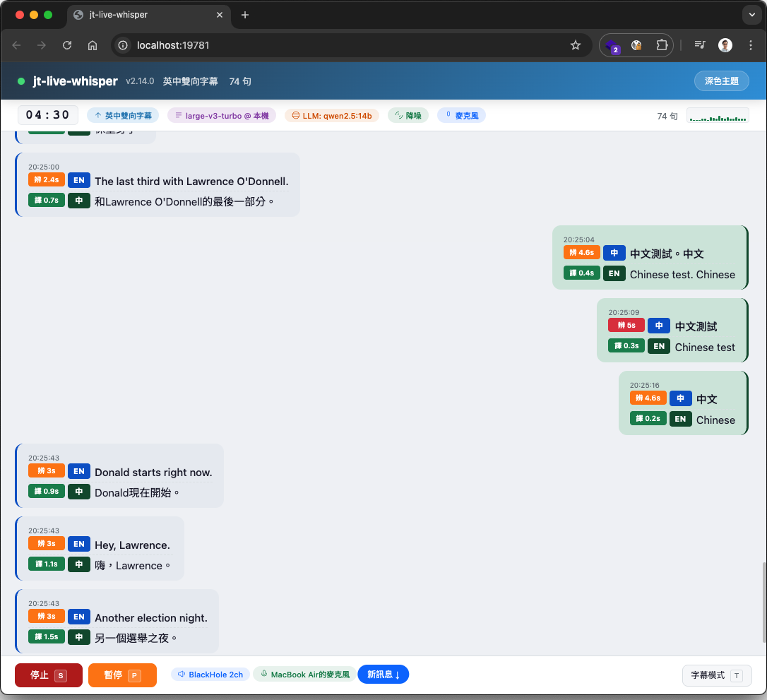Image resolution: width=767 pixels, height=700 pixels.
Task: Click the 麥克風 microphone chip
Action: (x=461, y=115)
